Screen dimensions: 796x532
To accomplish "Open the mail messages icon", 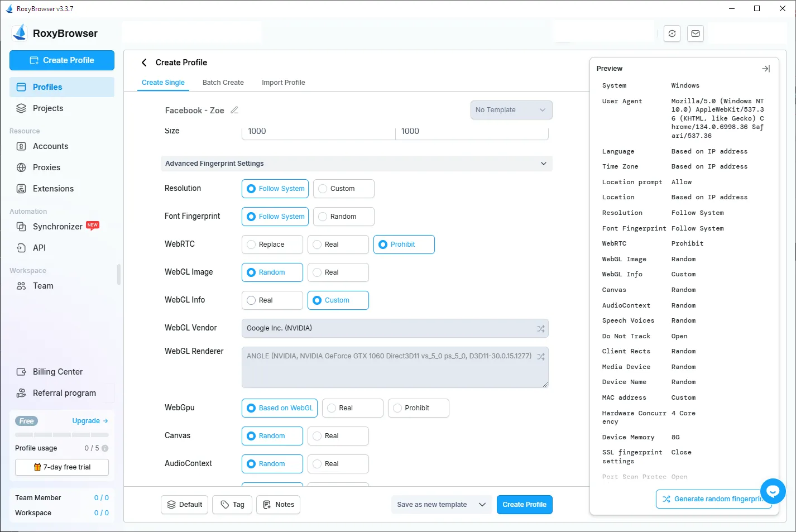I will click(696, 33).
